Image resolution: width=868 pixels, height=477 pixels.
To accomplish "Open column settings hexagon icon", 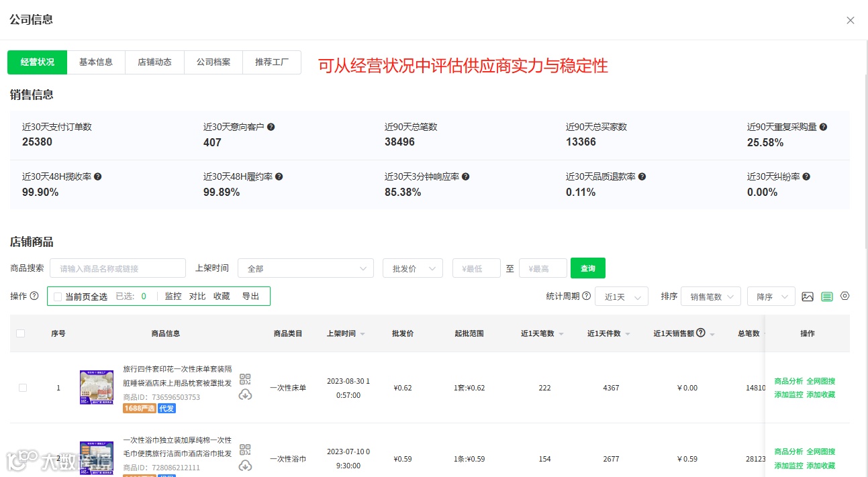I will [845, 296].
